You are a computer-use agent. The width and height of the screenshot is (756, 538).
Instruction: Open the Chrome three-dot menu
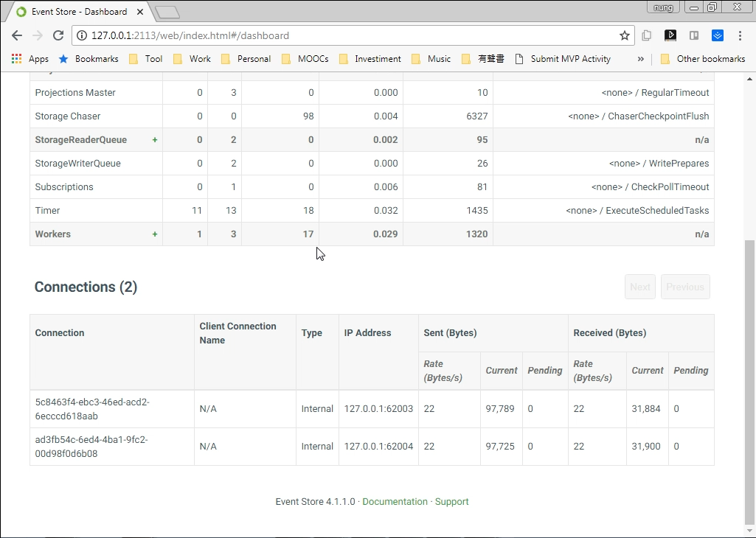click(740, 35)
